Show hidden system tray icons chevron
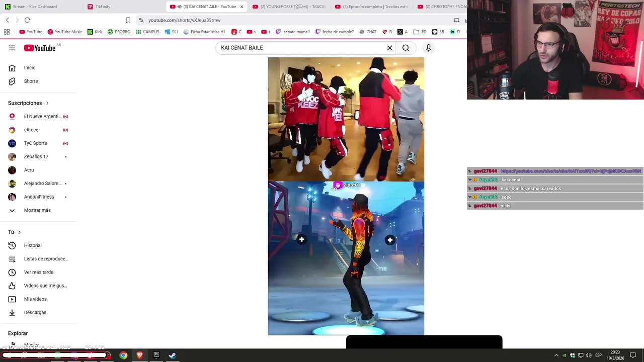Image resolution: width=644 pixels, height=362 pixels. pos(556,355)
